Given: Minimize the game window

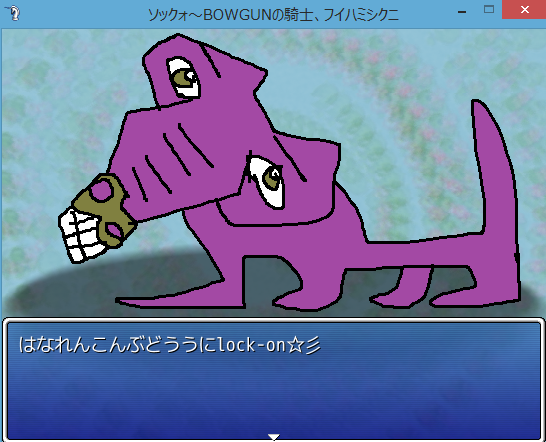Looking at the screenshot, I should tap(462, 11).
